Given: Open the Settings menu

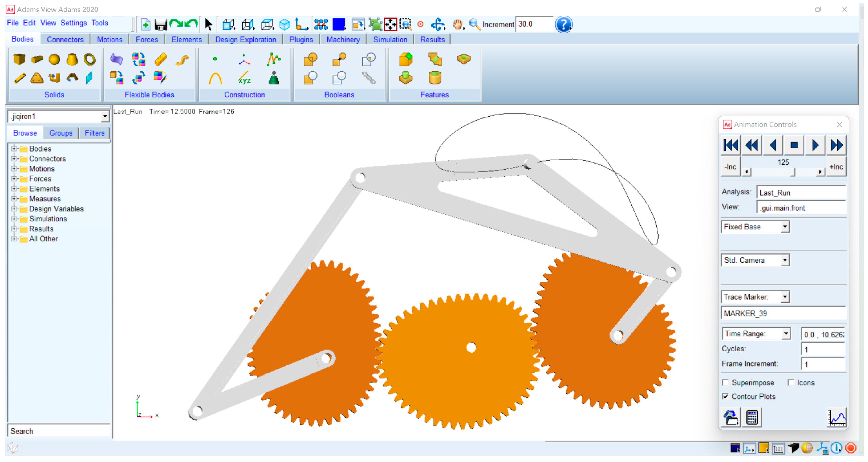Looking at the screenshot, I should coord(74,23).
